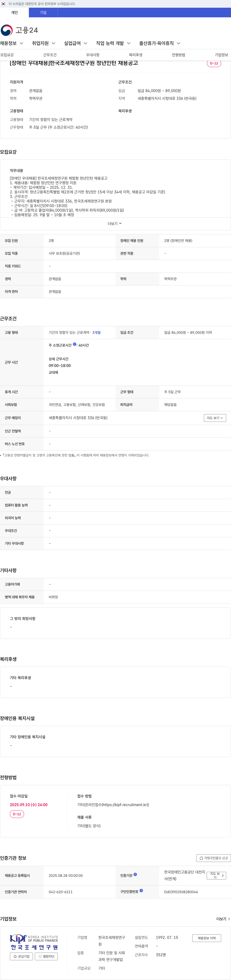Select the company name 한국조세재정연구원

point(111,941)
